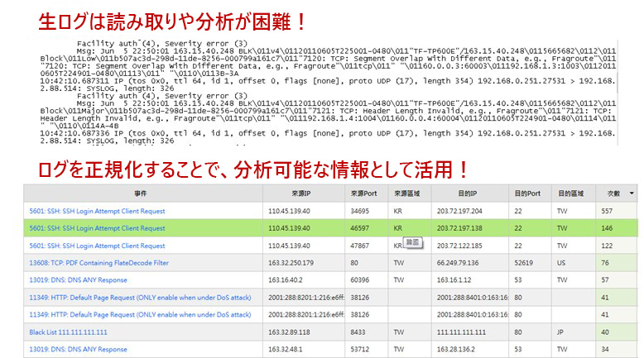
Task: Open Black List 111.111.111.111 event link
Action: [68, 332]
